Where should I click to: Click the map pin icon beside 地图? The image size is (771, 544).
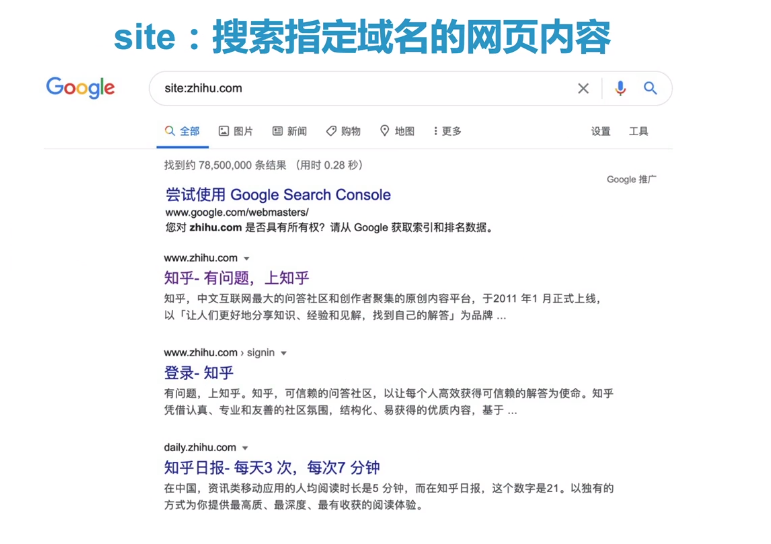coord(385,131)
